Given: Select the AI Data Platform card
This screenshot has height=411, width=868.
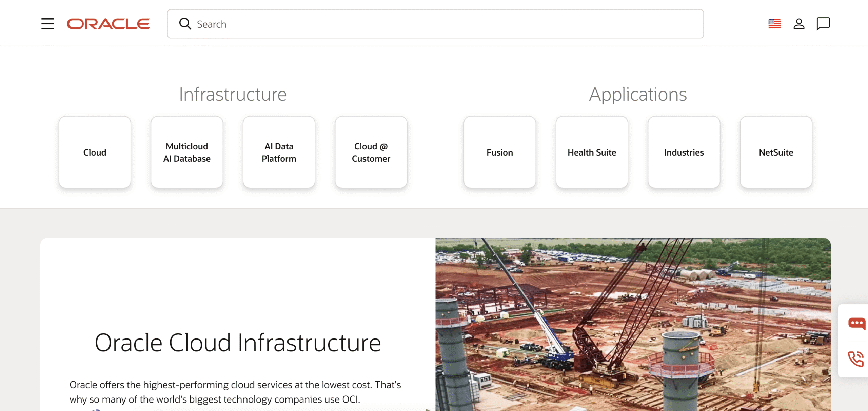Looking at the screenshot, I should (x=279, y=152).
